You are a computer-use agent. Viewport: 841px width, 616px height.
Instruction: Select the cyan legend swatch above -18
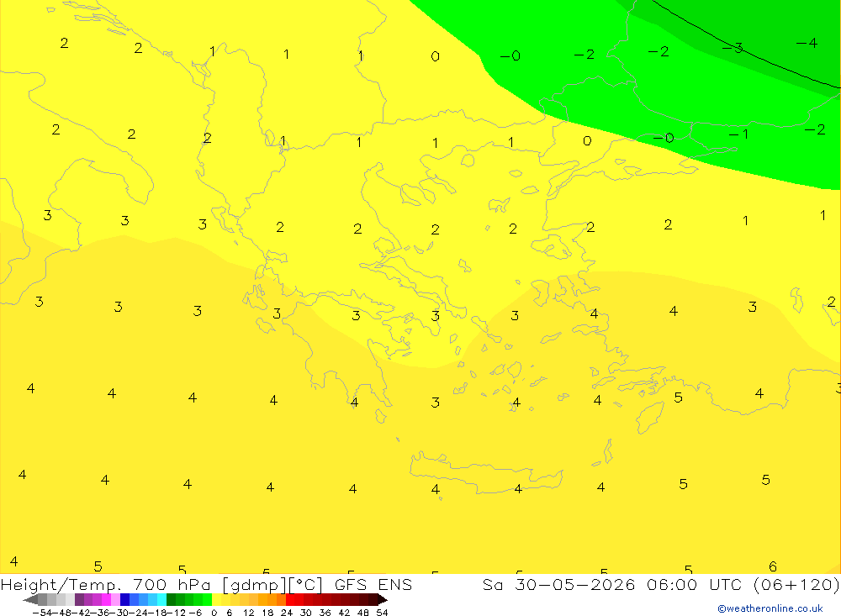(x=161, y=599)
